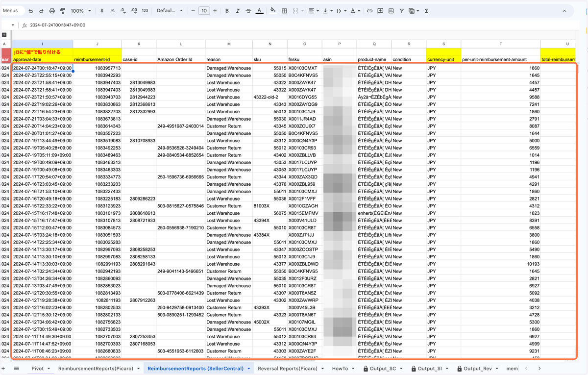Decrease decimal places
Image resolution: width=588 pixels, height=375 pixels.
123,11
